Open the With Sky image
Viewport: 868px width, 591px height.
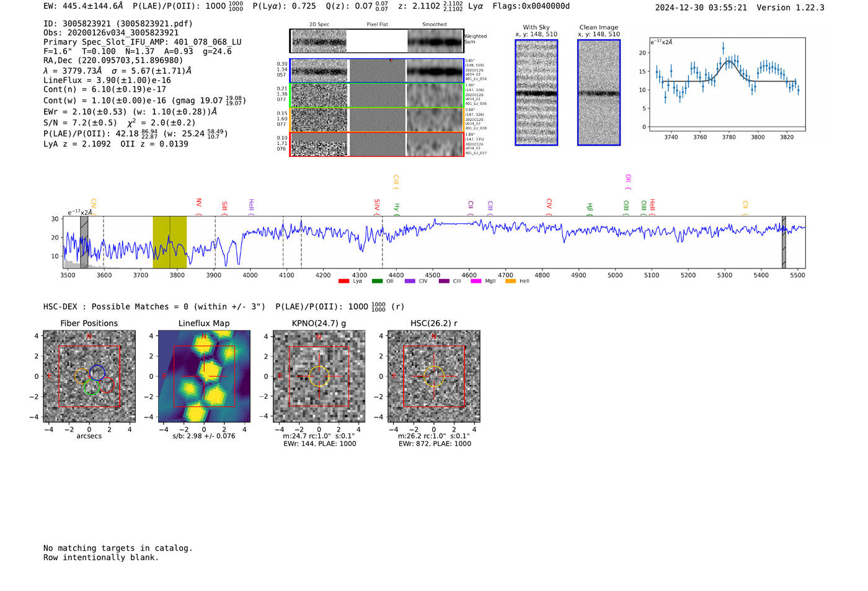536,92
